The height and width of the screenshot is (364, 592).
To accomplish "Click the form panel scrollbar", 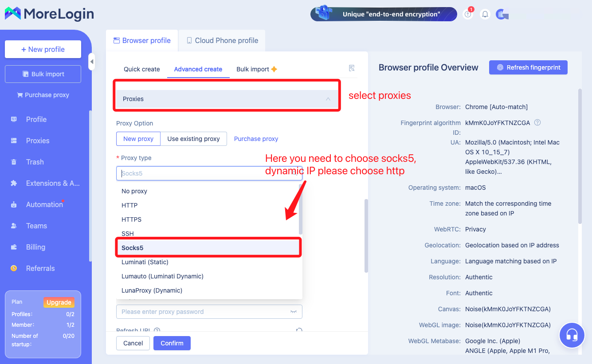I will point(366,236).
